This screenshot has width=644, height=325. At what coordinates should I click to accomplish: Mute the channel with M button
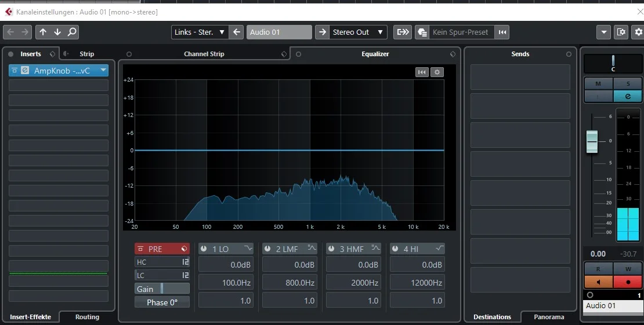click(x=598, y=83)
